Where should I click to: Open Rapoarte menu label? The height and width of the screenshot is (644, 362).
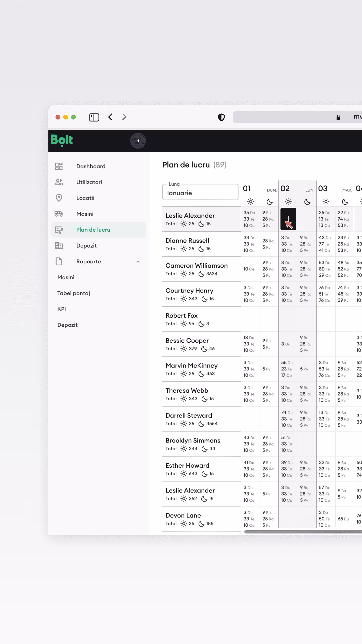(x=88, y=261)
